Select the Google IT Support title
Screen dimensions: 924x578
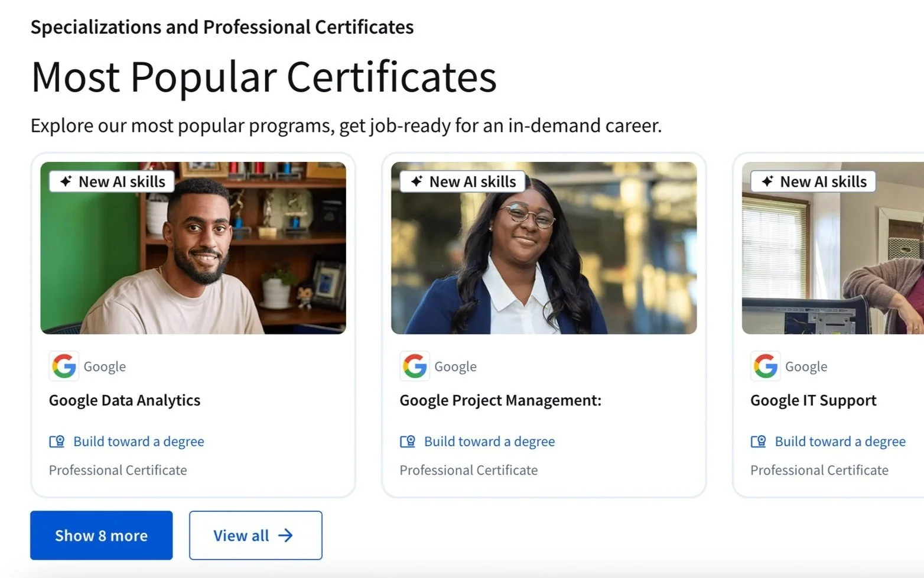[814, 401]
